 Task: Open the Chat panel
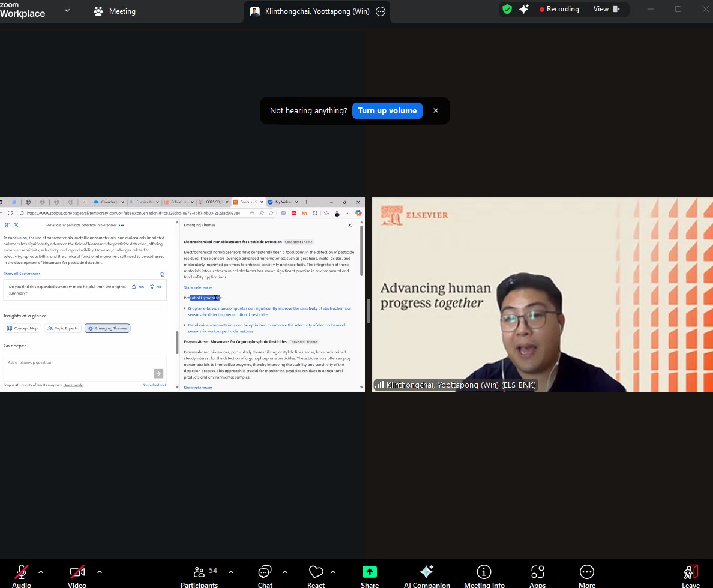point(265,572)
